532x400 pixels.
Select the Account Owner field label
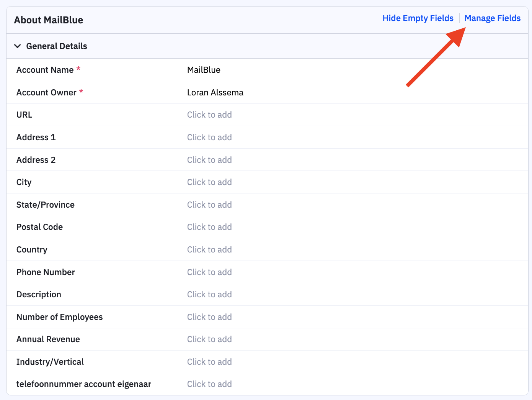[x=46, y=93]
